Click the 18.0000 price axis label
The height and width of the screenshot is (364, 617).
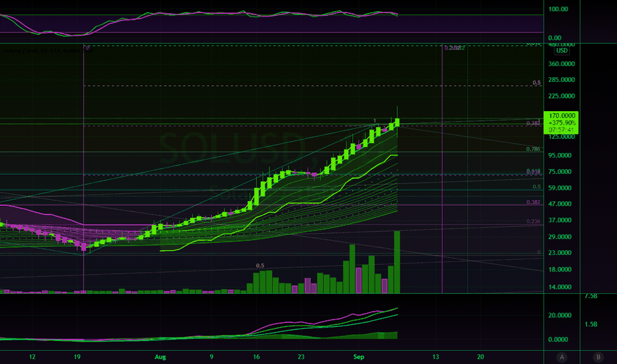(560, 269)
